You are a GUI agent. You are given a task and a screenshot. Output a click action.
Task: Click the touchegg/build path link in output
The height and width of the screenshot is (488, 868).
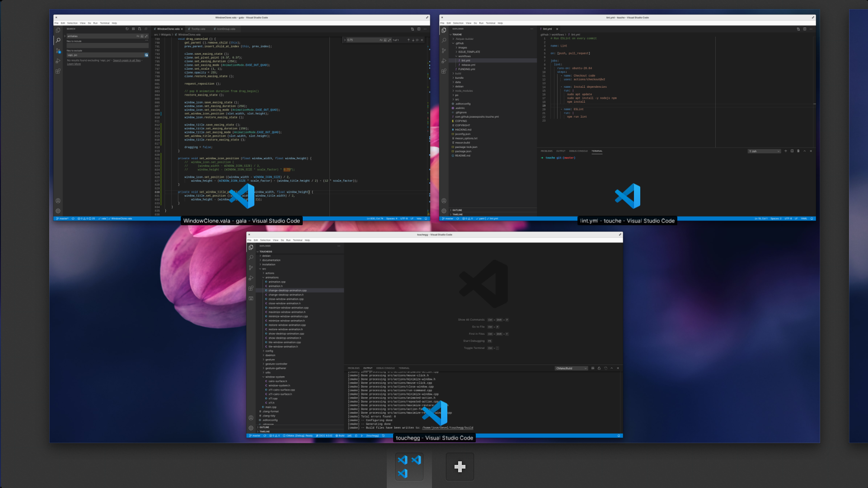coord(448,427)
